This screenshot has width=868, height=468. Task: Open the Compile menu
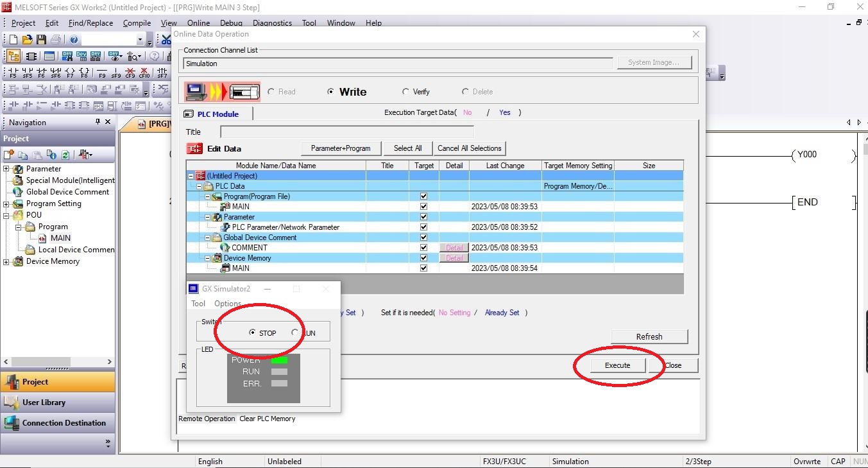pos(137,22)
